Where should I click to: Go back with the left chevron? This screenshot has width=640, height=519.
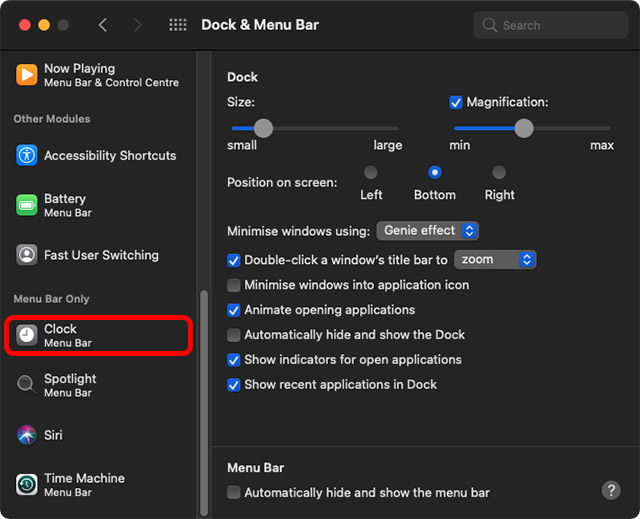(103, 25)
